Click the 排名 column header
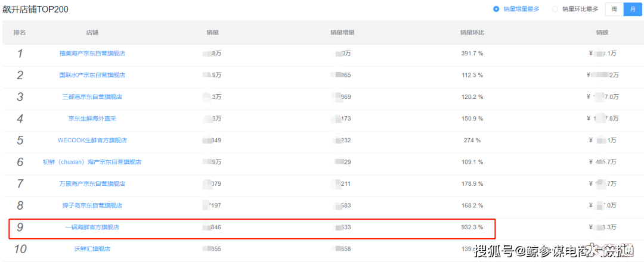 point(20,32)
